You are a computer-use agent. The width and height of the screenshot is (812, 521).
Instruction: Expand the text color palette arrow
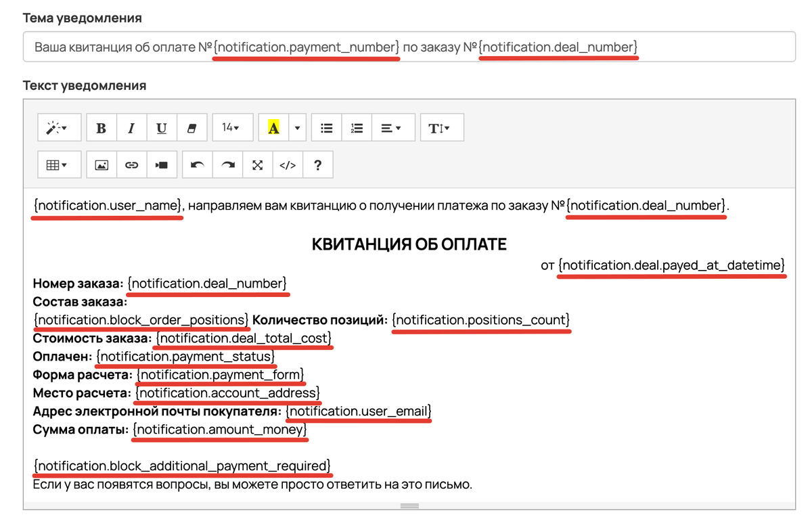[297, 127]
